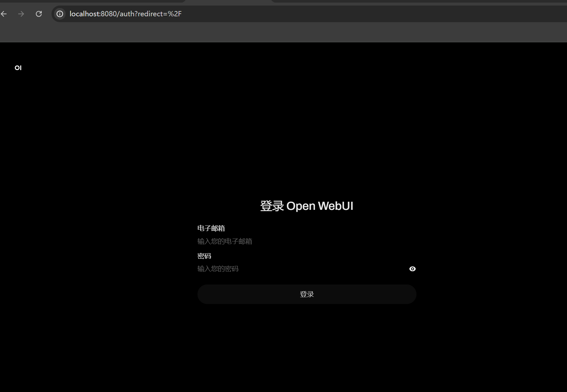Click the browser forward arrow

pos(21,14)
